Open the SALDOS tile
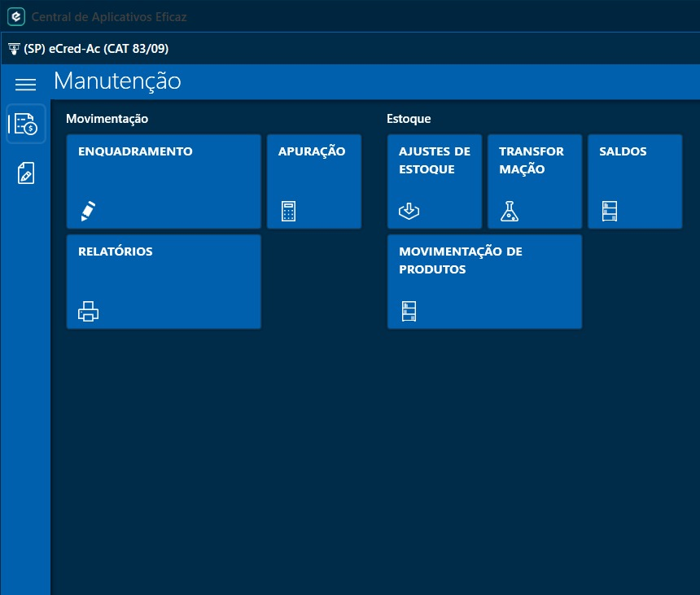Viewport: 700px width, 595px height. point(635,181)
